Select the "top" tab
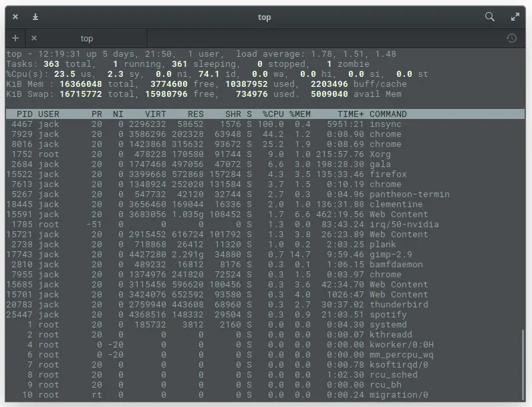 [x=87, y=38]
